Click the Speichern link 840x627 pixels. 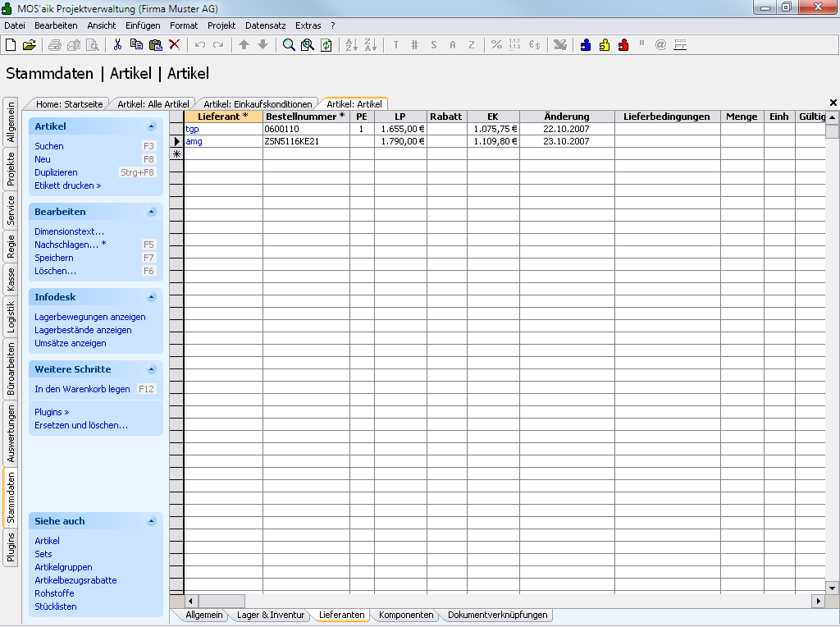click(54, 258)
